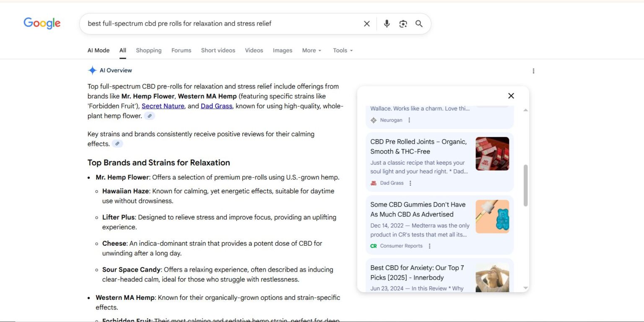The height and width of the screenshot is (322, 644).
Task: Switch to the Shopping tab
Action: tap(148, 50)
